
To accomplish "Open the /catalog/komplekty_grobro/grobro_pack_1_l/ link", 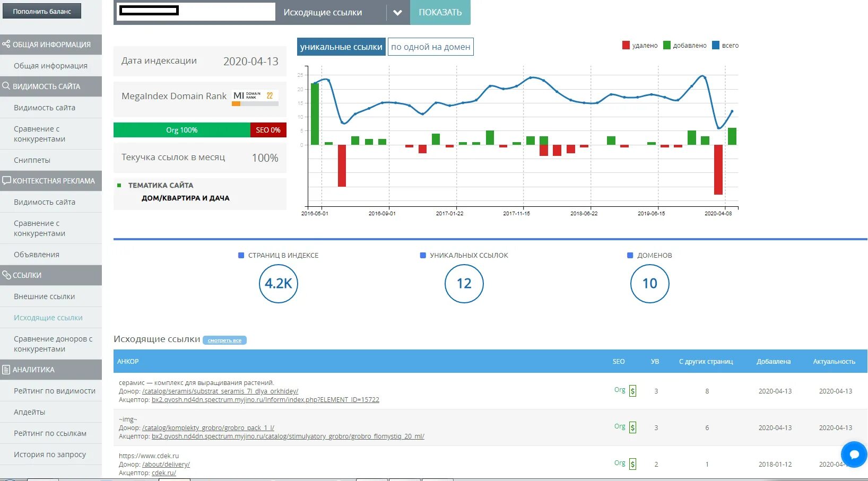I will [x=208, y=428].
